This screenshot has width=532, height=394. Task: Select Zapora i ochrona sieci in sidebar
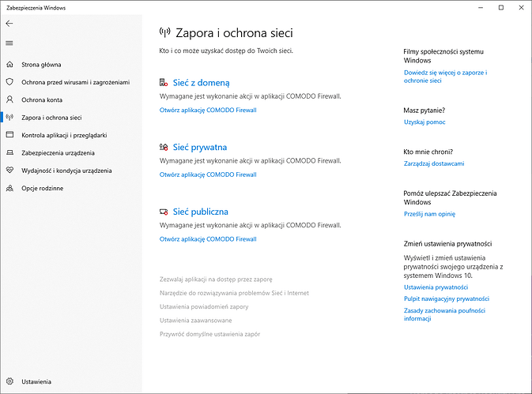pos(51,117)
